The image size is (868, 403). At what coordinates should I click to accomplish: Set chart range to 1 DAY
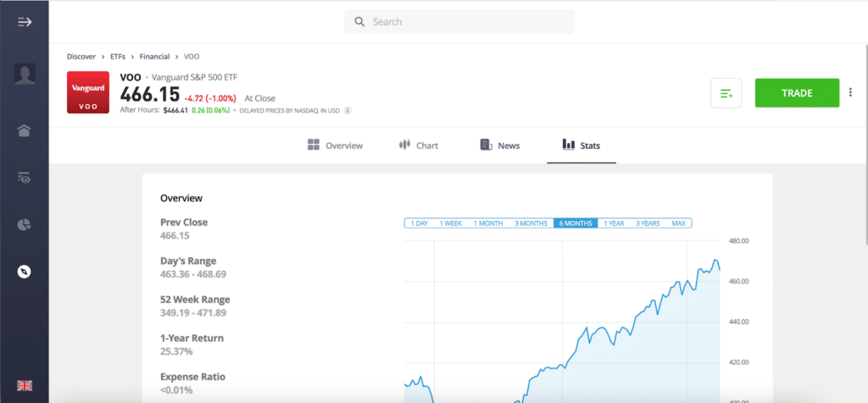(x=419, y=224)
